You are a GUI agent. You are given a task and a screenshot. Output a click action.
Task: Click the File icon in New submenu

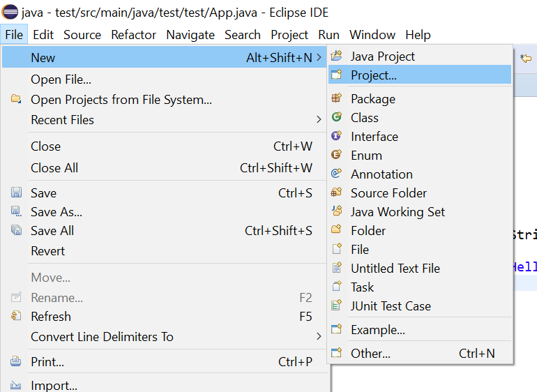[337, 249]
